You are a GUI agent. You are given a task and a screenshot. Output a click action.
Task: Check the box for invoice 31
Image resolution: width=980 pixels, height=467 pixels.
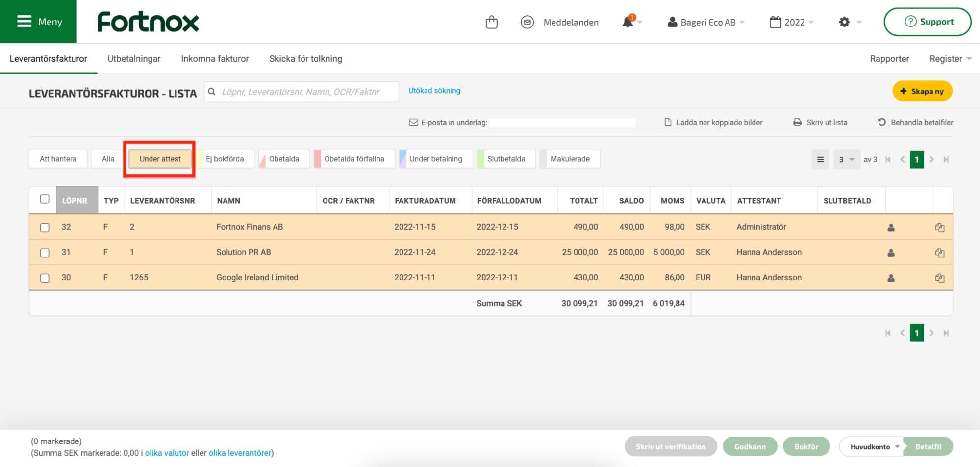45,253
